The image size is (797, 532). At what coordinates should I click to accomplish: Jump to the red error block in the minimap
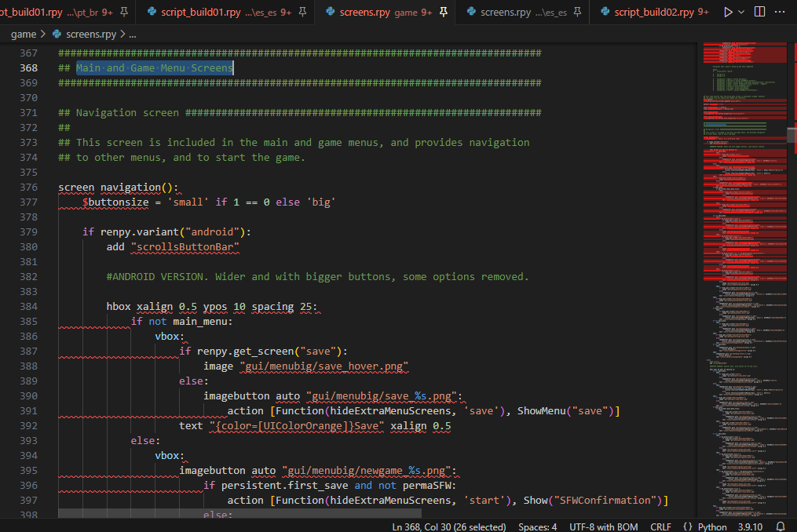[744, 213]
